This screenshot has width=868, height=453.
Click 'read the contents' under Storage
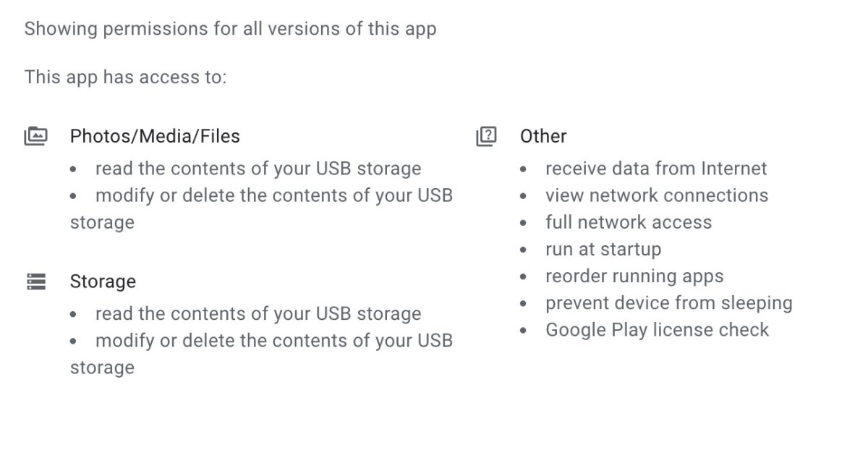click(x=258, y=314)
